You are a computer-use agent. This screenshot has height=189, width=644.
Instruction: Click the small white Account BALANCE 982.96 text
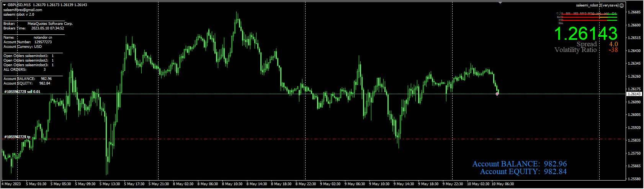28,79
